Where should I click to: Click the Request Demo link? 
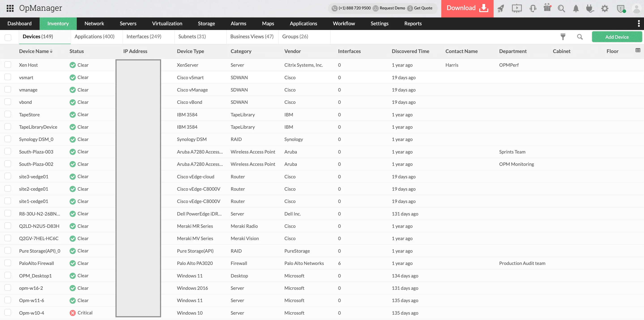(392, 8)
